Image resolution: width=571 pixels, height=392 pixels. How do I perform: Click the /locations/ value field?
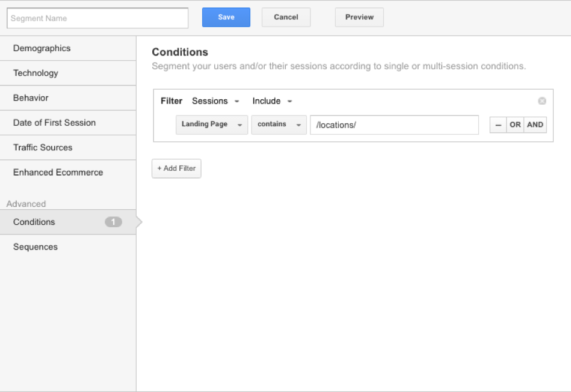[394, 125]
